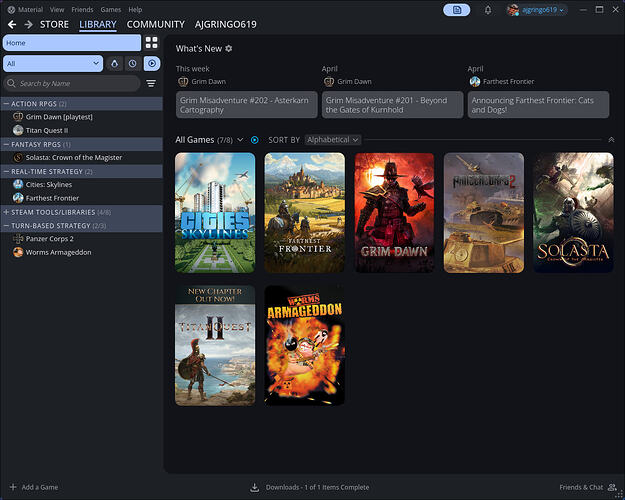This screenshot has width=625, height=500.
Task: Click the Solasta icon in the sidebar
Action: [18, 157]
